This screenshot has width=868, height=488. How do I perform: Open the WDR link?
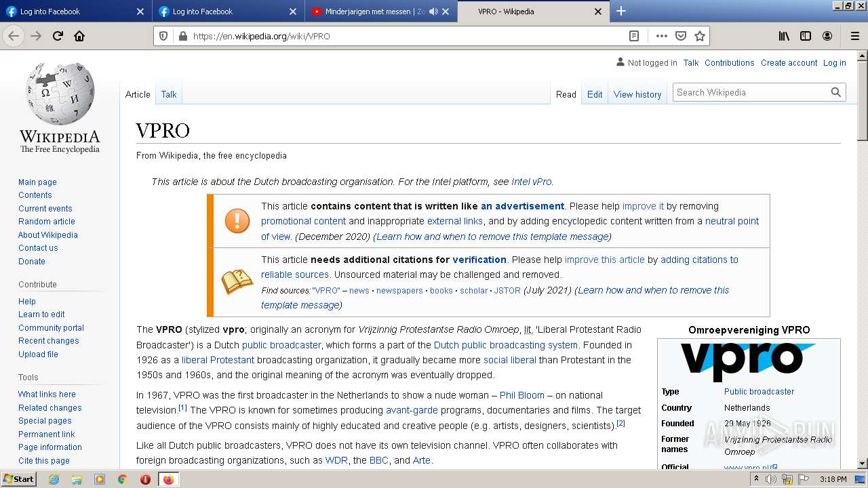click(x=336, y=460)
